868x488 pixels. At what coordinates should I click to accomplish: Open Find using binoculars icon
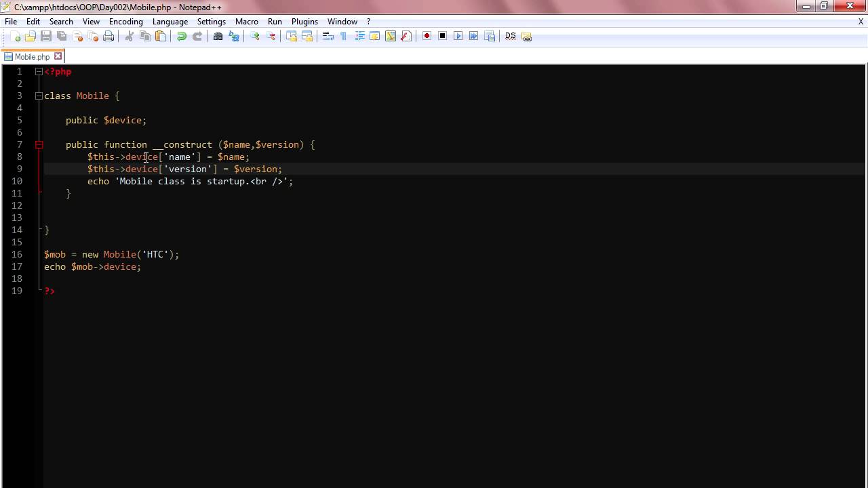218,37
